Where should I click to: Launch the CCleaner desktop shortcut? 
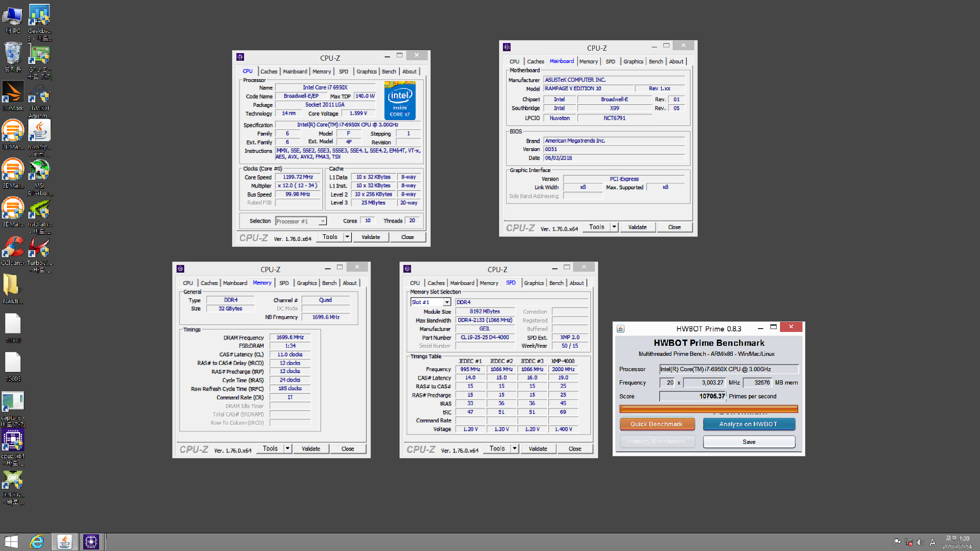13,251
